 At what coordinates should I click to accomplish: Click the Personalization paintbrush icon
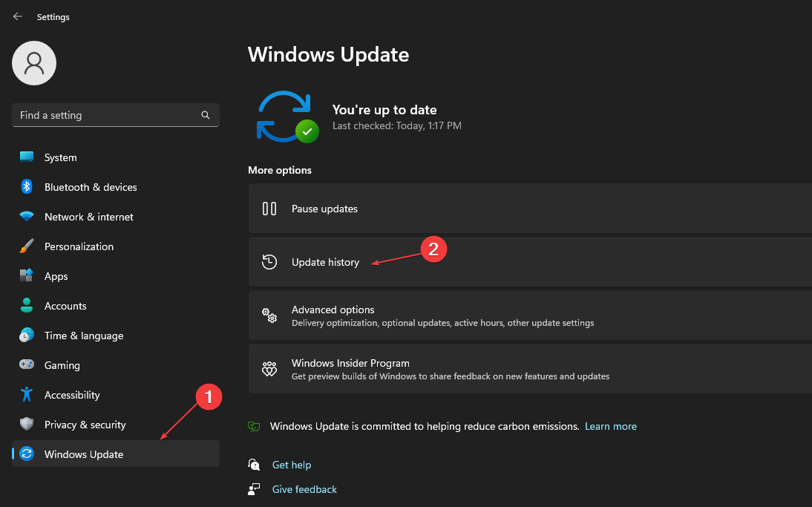point(27,246)
